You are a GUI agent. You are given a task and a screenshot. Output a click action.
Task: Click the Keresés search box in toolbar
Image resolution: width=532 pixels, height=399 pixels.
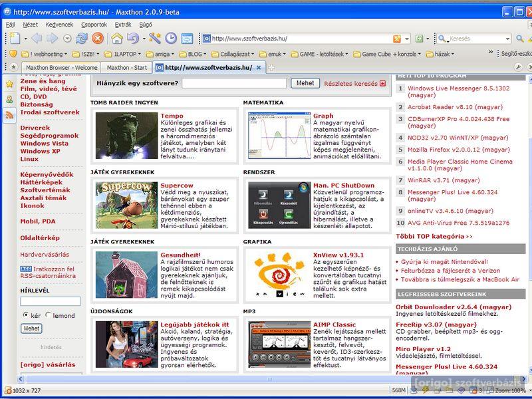pos(475,39)
